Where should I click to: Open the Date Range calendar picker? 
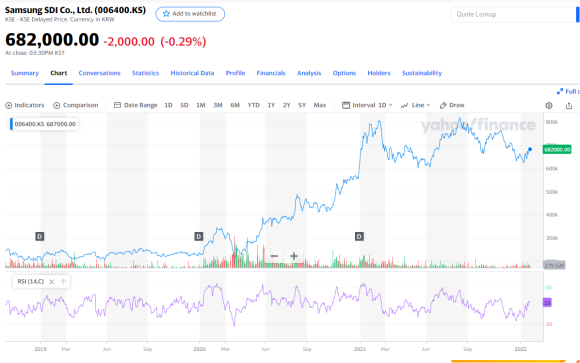click(x=135, y=105)
